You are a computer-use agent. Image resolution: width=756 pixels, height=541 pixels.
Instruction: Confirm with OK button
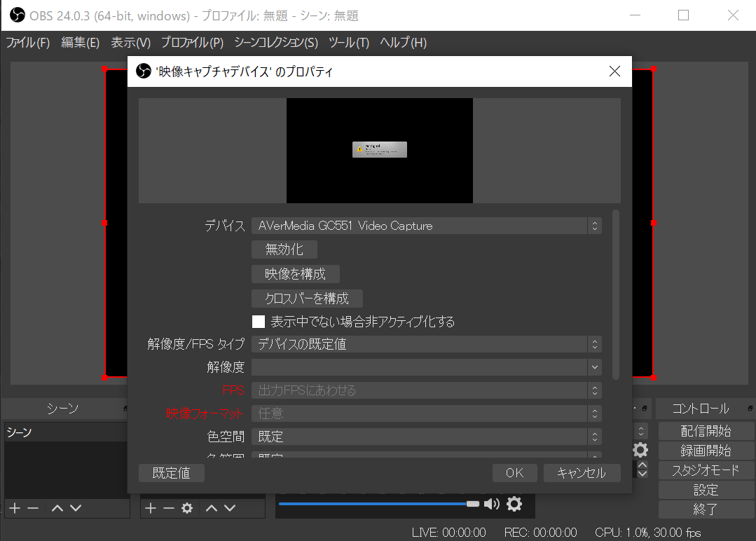(x=514, y=473)
